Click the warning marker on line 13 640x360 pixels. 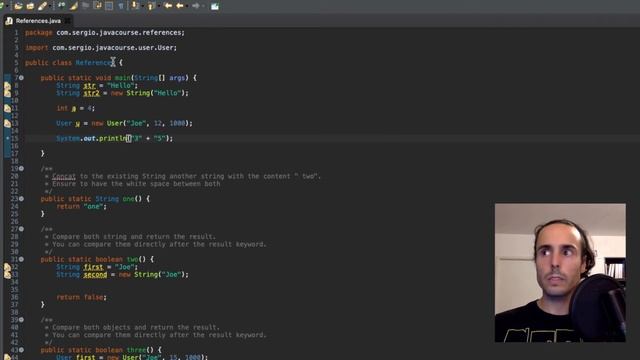(7, 123)
